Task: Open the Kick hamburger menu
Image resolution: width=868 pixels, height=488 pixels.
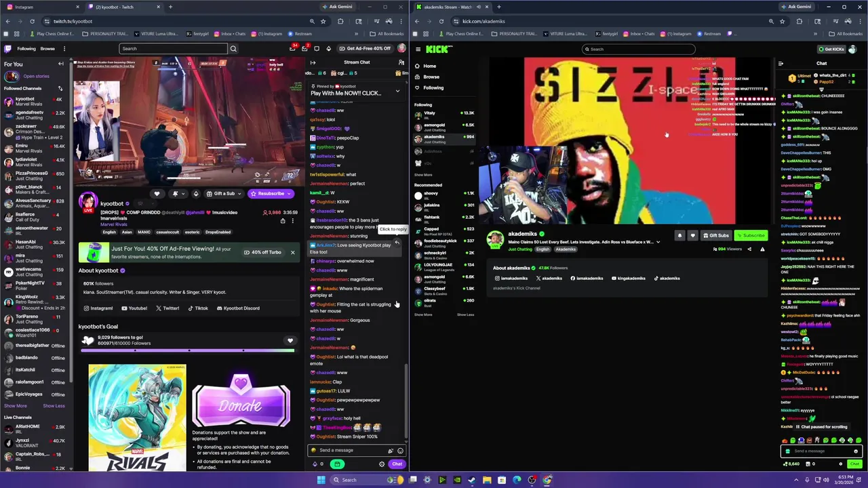Action: pos(418,49)
